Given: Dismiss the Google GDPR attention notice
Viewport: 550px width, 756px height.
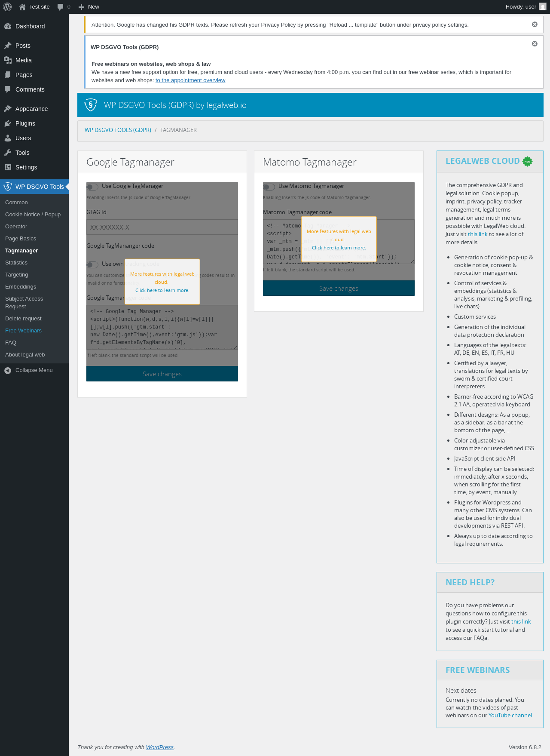Looking at the screenshot, I should point(535,25).
